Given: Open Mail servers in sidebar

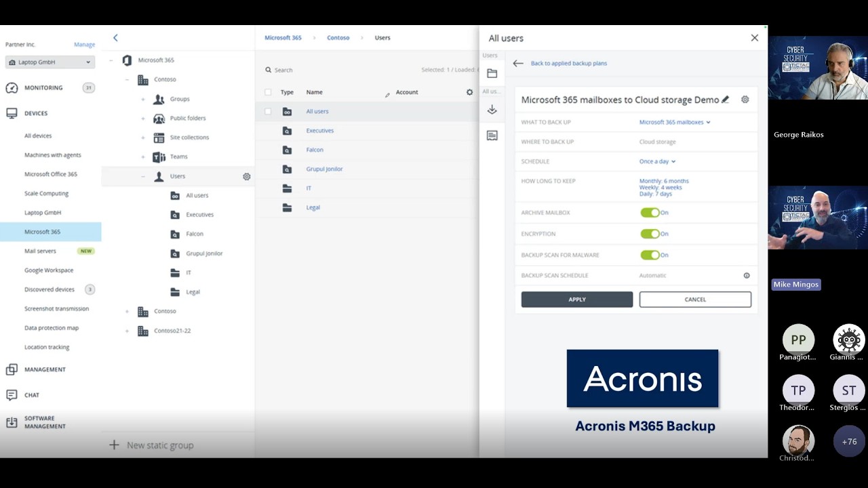Looking at the screenshot, I should click(x=40, y=251).
